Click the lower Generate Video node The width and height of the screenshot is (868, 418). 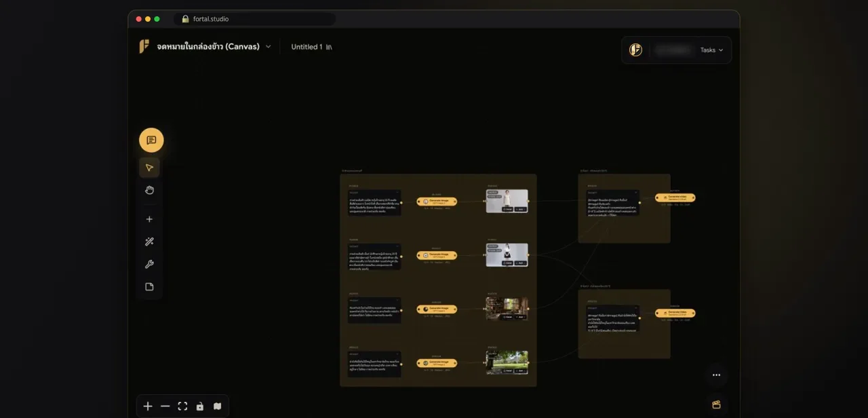pos(675,313)
